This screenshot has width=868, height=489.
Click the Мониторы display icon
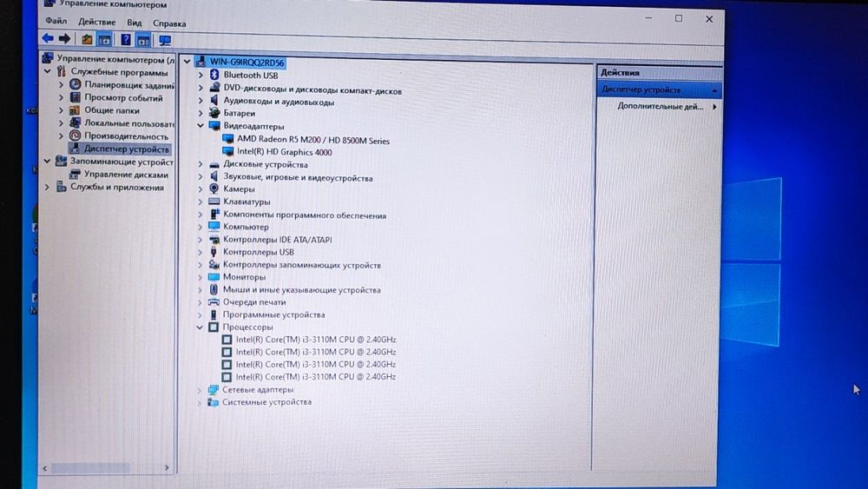pyautogui.click(x=214, y=277)
